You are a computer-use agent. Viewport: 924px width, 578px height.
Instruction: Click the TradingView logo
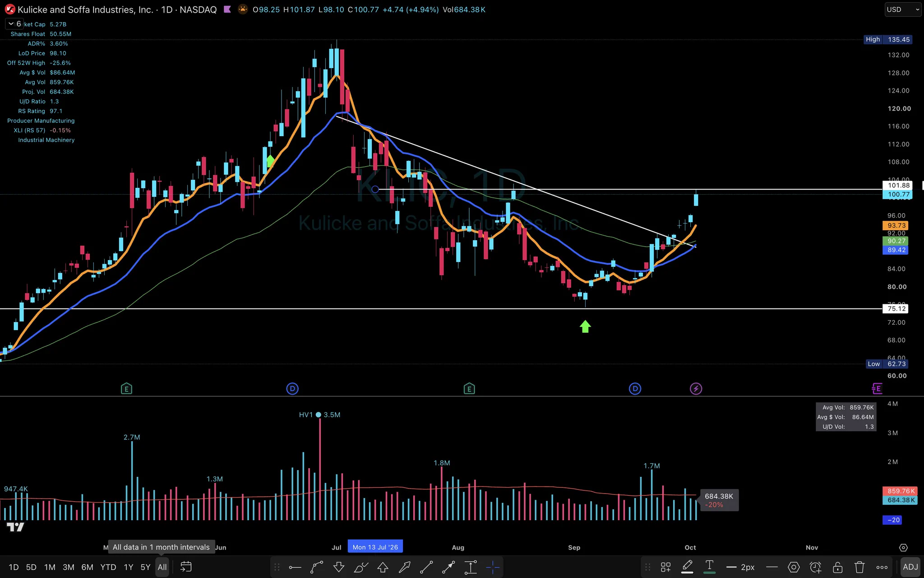15,527
